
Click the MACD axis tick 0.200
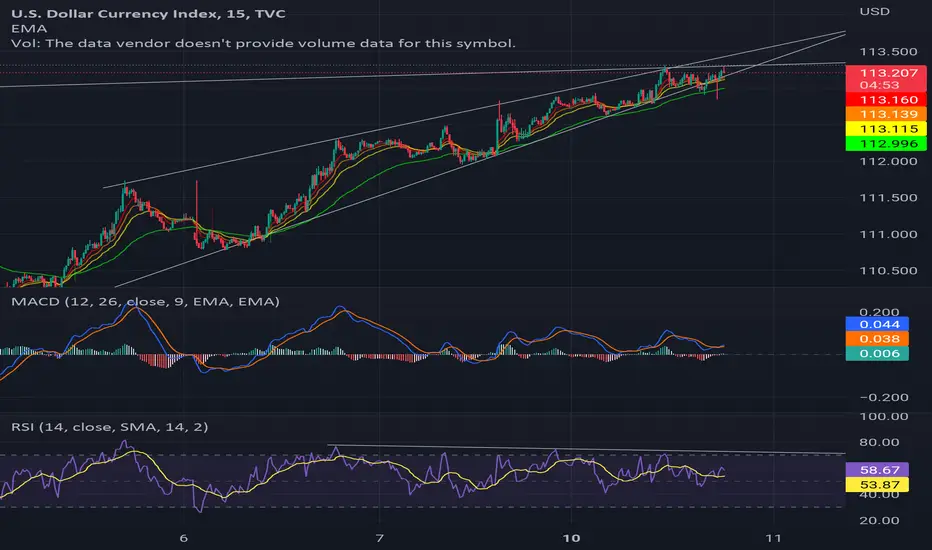pos(879,312)
